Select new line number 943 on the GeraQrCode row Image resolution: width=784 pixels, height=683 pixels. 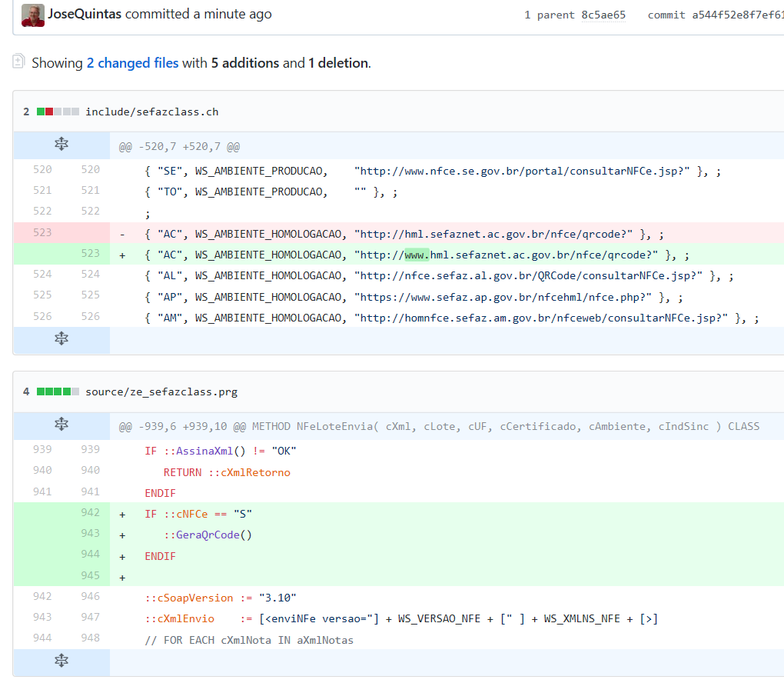[x=90, y=533]
